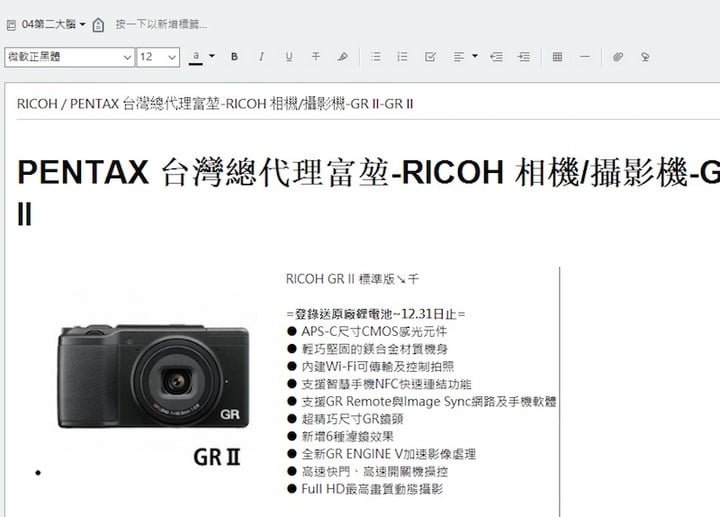Pick the font color swatch
Viewport: 720px width, 517px height.
point(197,57)
